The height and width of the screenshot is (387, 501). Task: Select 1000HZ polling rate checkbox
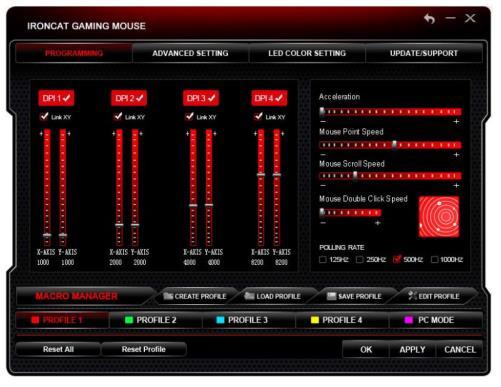click(x=434, y=259)
